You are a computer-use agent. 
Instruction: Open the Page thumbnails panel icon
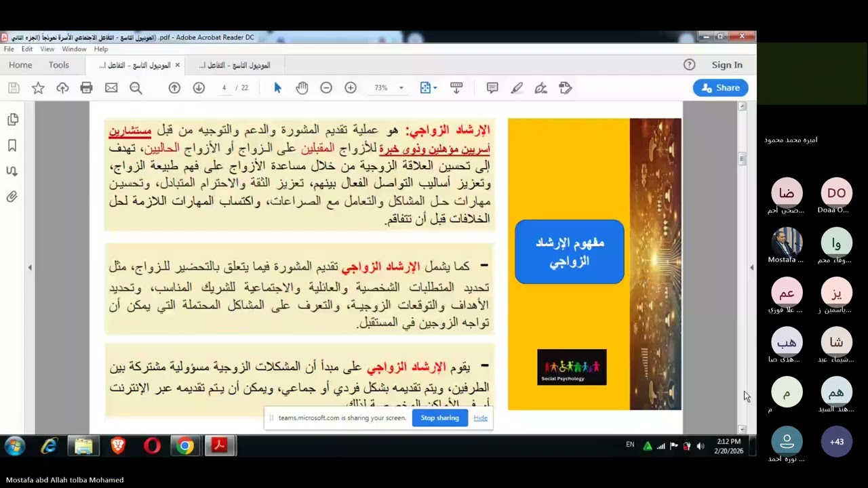point(12,119)
